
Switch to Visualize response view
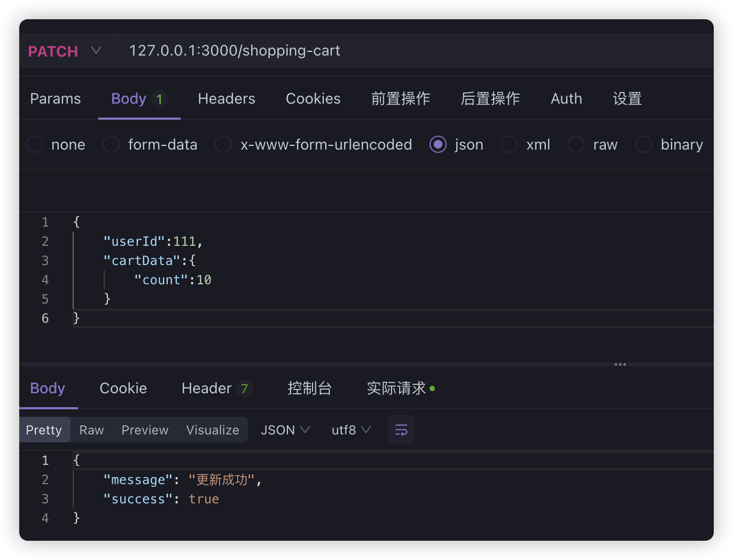coord(212,430)
